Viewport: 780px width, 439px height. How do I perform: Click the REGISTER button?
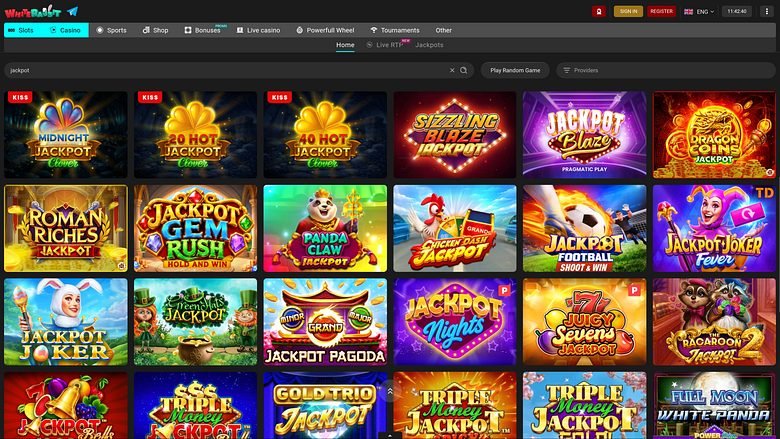click(662, 11)
